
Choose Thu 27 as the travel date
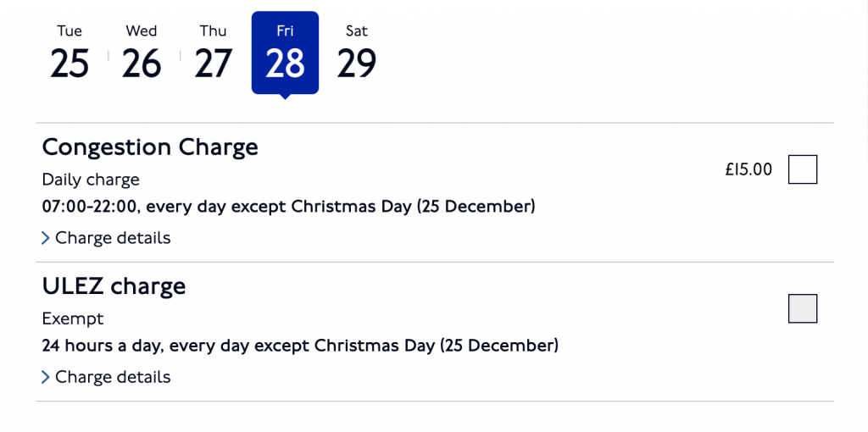pos(213,53)
